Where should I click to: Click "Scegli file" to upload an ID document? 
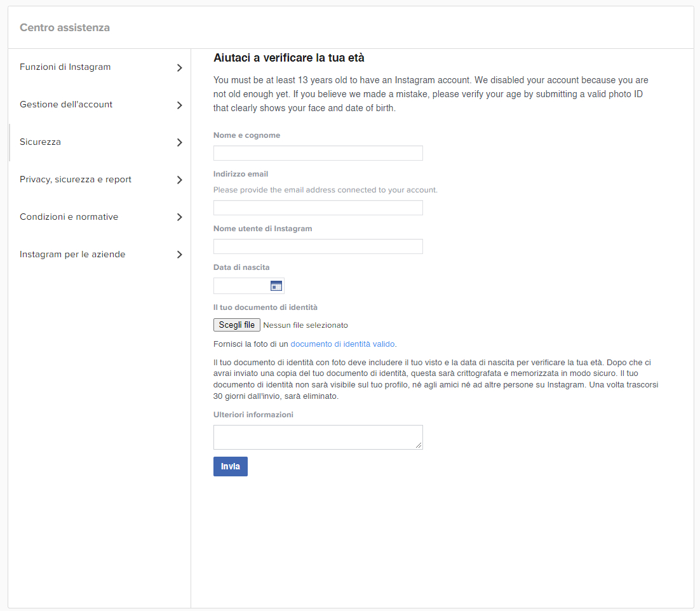pyautogui.click(x=236, y=325)
